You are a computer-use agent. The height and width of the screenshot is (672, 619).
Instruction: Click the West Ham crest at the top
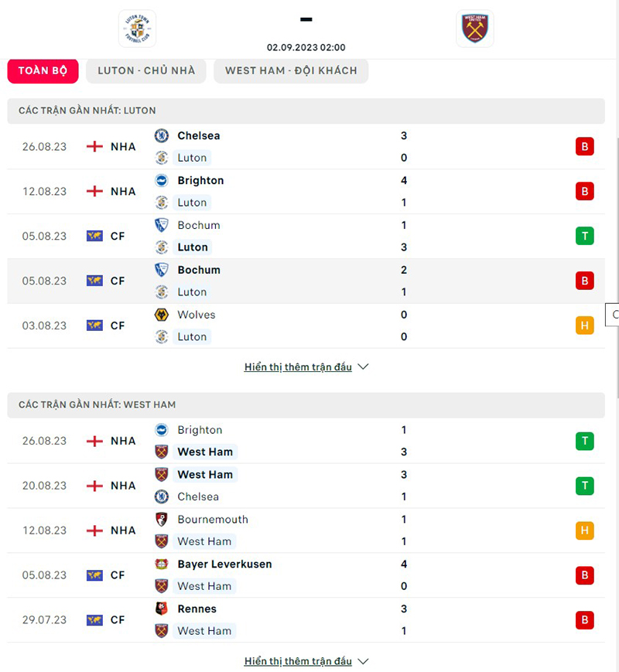point(474,28)
